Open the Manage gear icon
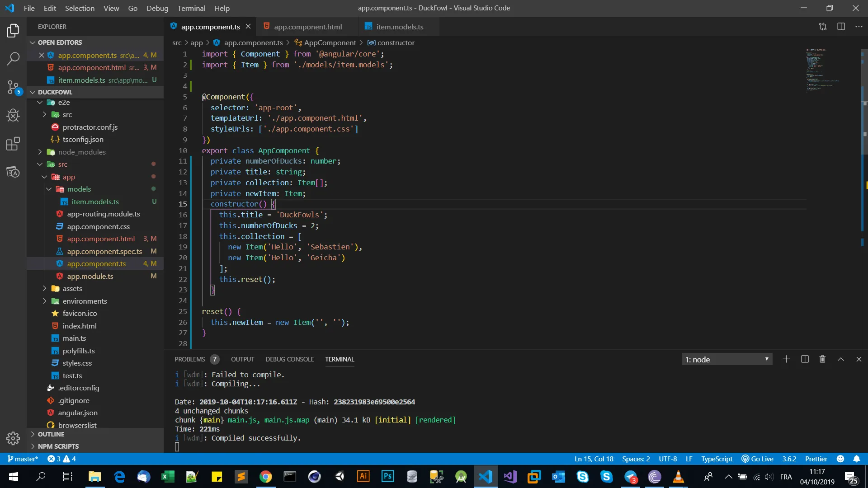 pyautogui.click(x=13, y=438)
